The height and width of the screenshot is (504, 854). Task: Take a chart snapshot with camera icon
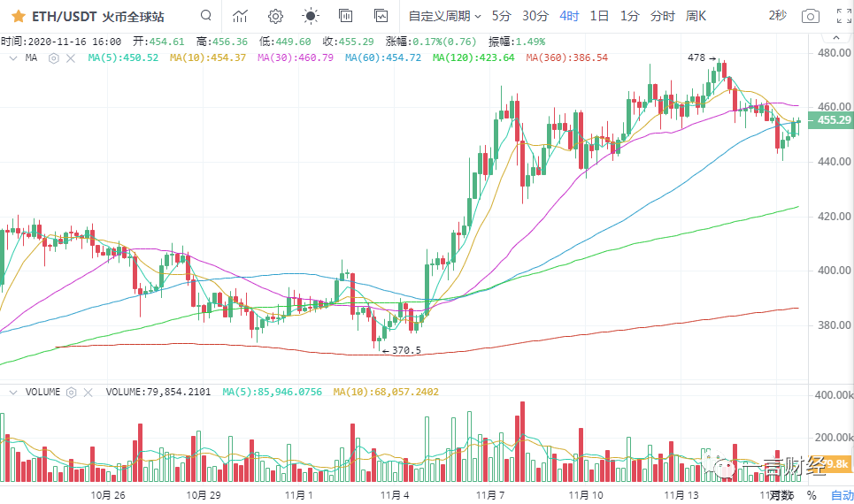810,16
